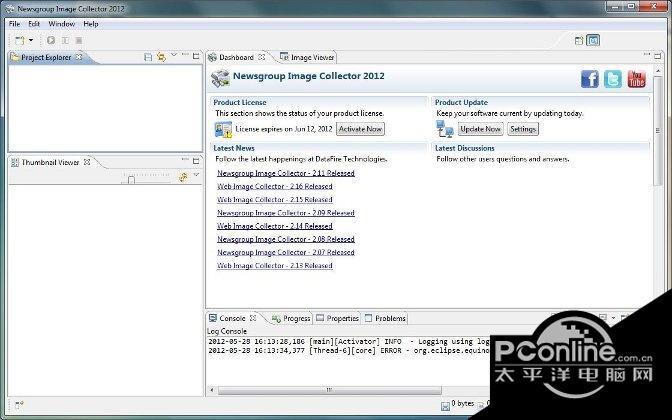Minimize the Dashboard editor area
672x420 pixels.
[647, 54]
